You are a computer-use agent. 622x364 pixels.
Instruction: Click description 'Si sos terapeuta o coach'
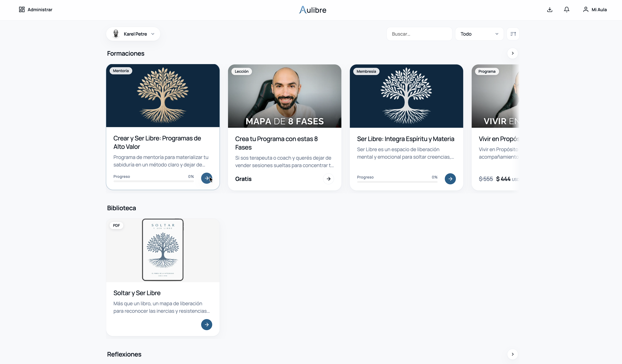coord(284,162)
